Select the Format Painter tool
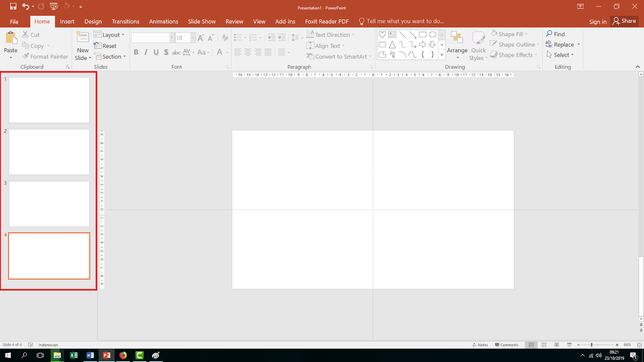 45,56
